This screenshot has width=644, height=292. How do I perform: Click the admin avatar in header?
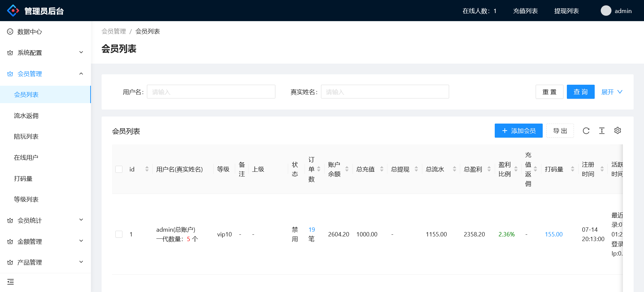coord(606,11)
